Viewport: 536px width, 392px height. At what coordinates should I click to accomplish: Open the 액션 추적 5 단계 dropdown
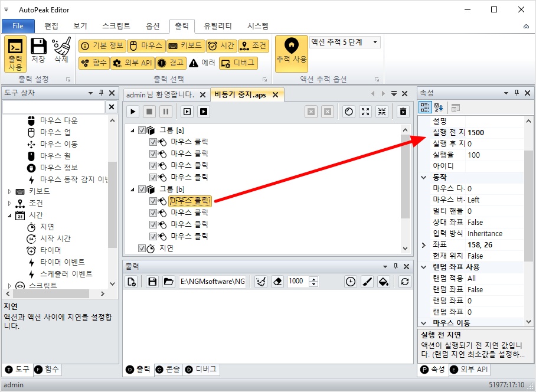tap(375, 43)
